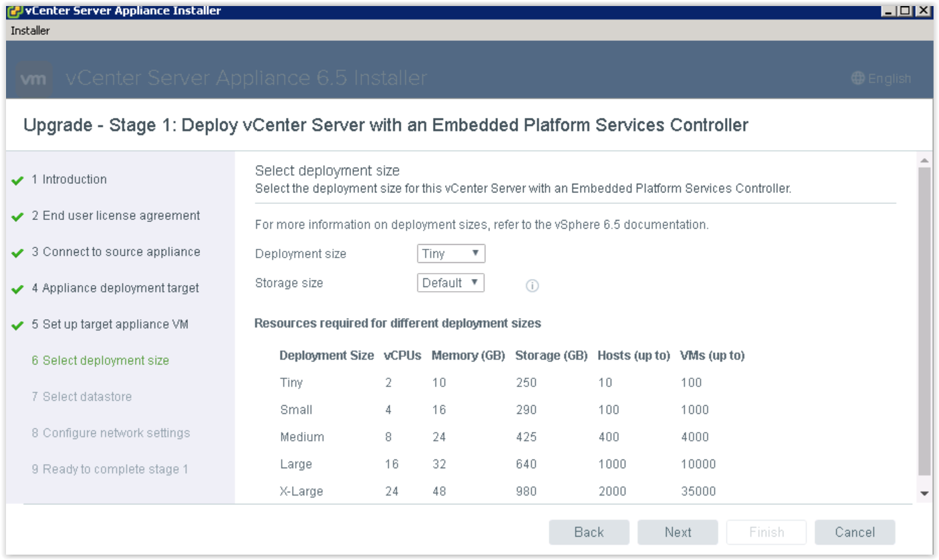The image size is (939, 560).
Task: Click the vm logo in header
Action: pyautogui.click(x=34, y=78)
